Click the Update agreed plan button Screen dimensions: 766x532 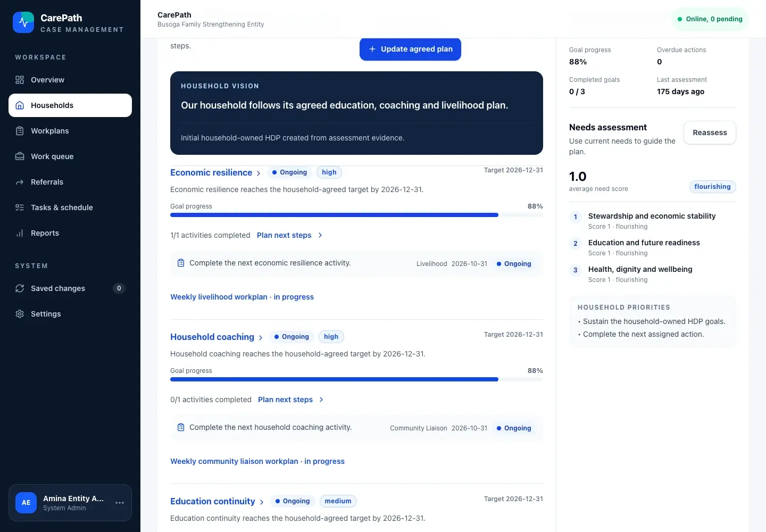410,49
